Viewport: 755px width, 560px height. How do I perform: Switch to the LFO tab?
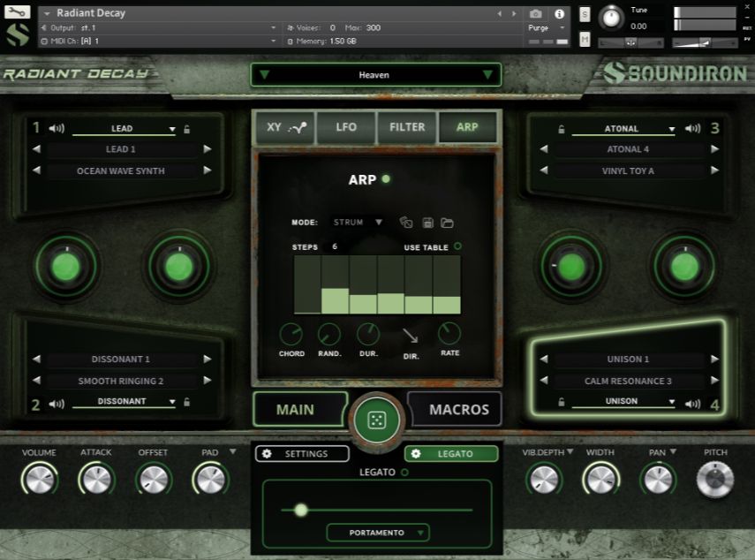point(347,127)
